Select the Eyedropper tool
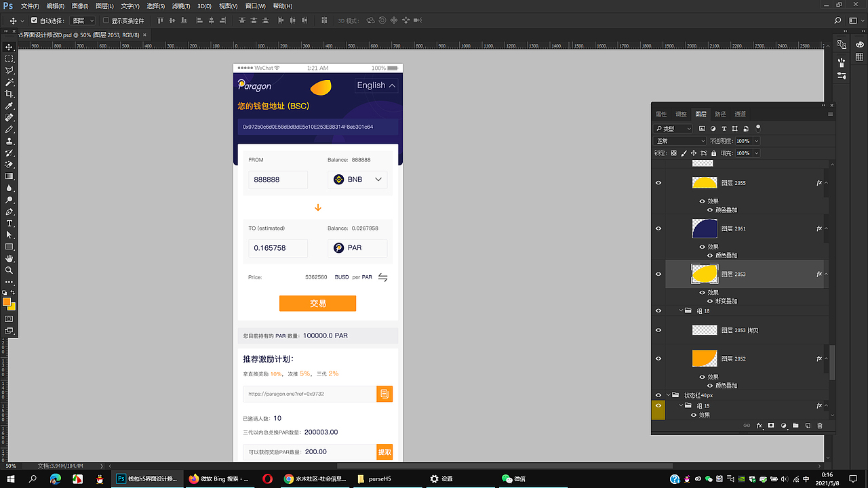This screenshot has height=488, width=868. click(9, 106)
